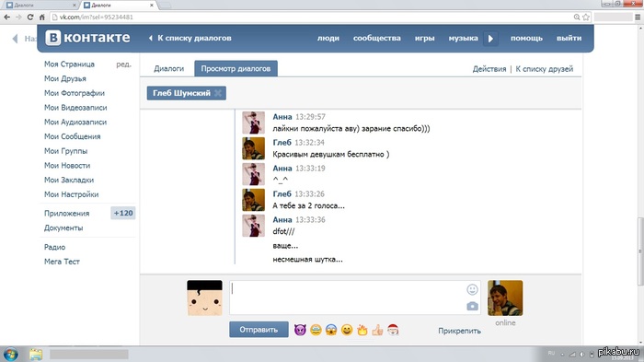
Task: Click ред. edit link
Action: pyautogui.click(x=123, y=64)
